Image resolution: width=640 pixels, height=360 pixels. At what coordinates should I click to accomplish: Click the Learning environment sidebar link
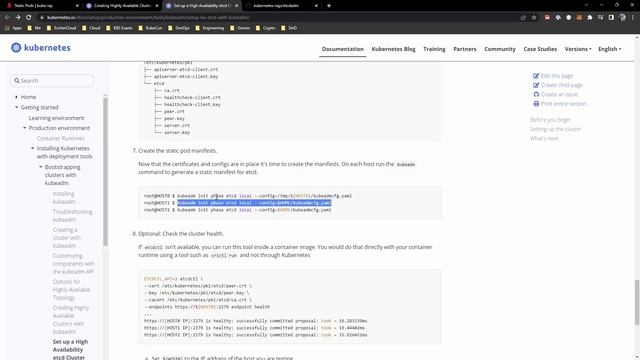pyautogui.click(x=56, y=118)
